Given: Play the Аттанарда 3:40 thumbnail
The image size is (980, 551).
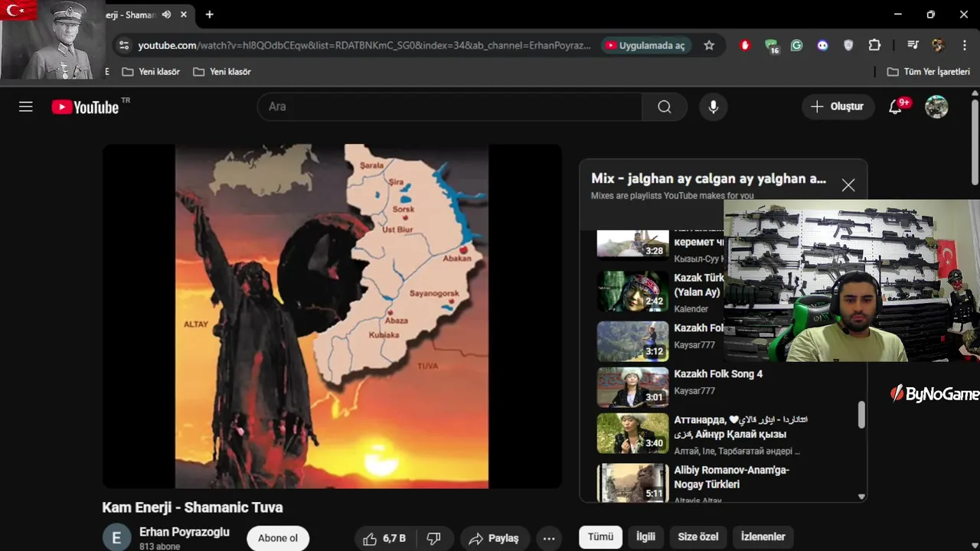Looking at the screenshot, I should coord(632,433).
